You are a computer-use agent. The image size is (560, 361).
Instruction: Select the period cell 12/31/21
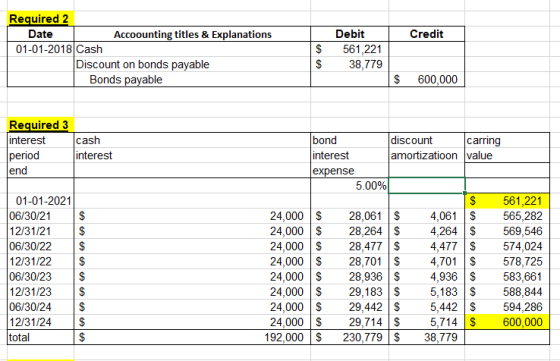(x=40, y=231)
